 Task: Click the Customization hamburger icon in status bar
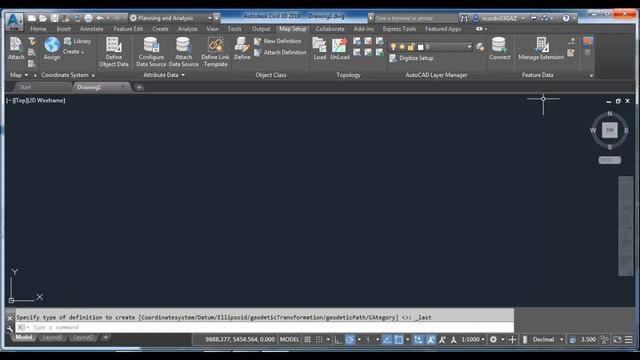[629, 340]
